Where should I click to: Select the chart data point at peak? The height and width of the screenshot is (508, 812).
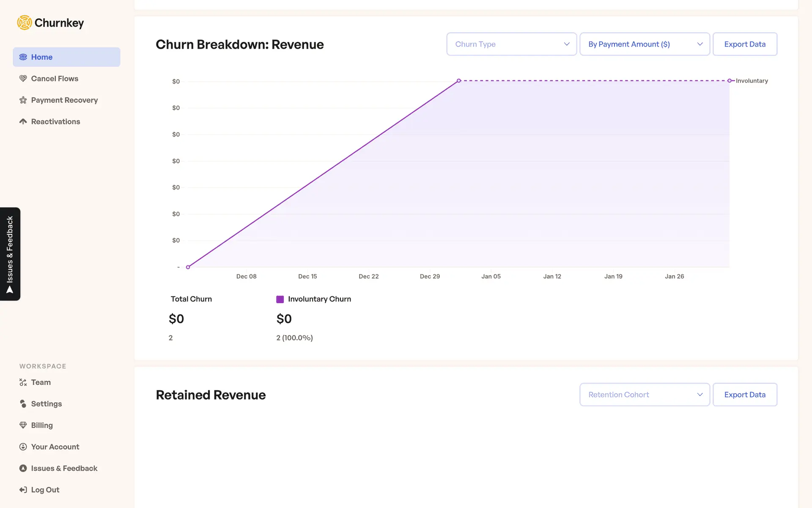click(x=458, y=80)
